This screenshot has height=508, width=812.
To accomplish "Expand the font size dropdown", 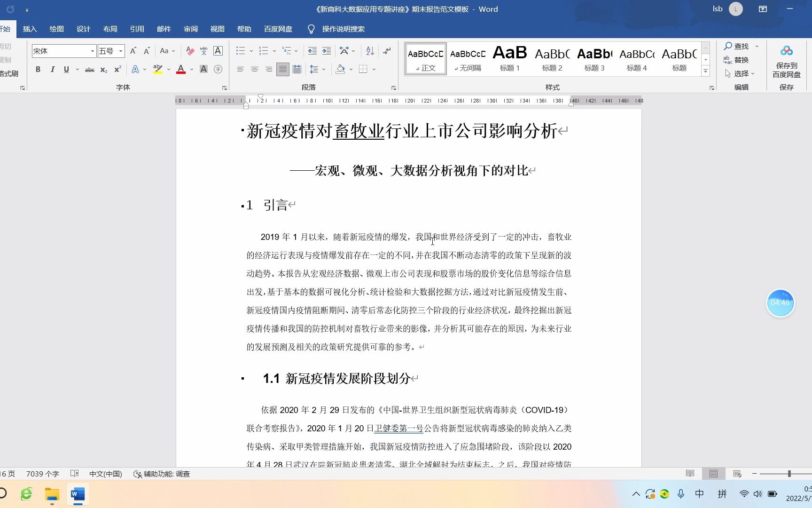I will coord(120,51).
